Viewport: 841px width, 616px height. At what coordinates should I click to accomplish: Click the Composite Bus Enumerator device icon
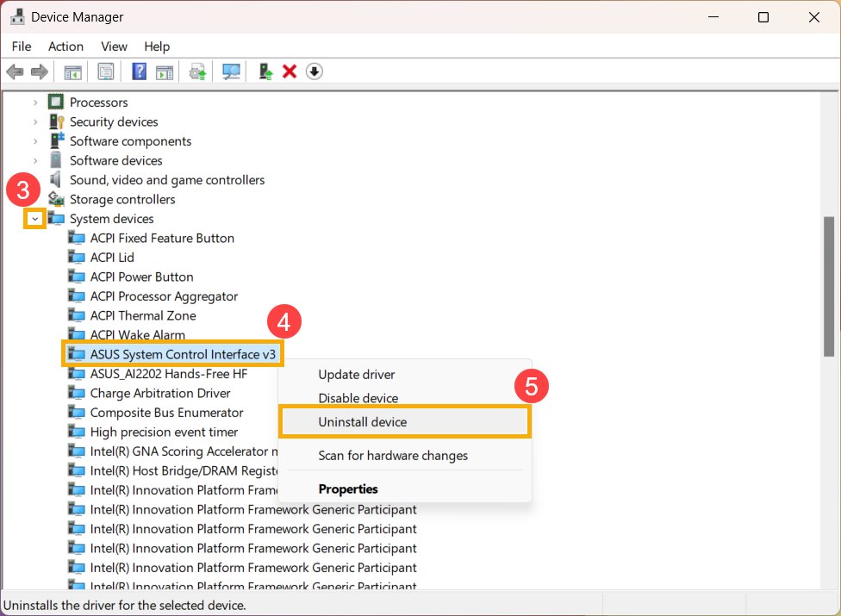pos(76,412)
